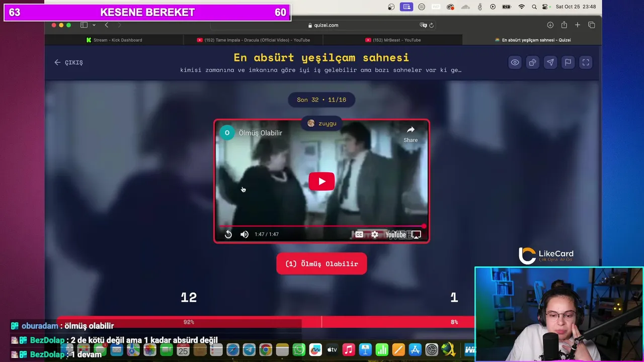Play the Ölmüş Olabilir YouTube video
The image size is (644, 362).
(x=321, y=182)
